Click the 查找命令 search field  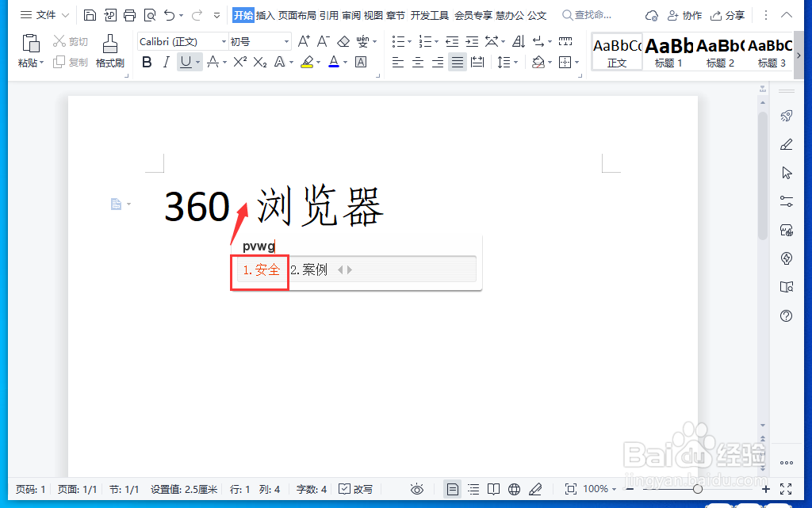pyautogui.click(x=588, y=16)
